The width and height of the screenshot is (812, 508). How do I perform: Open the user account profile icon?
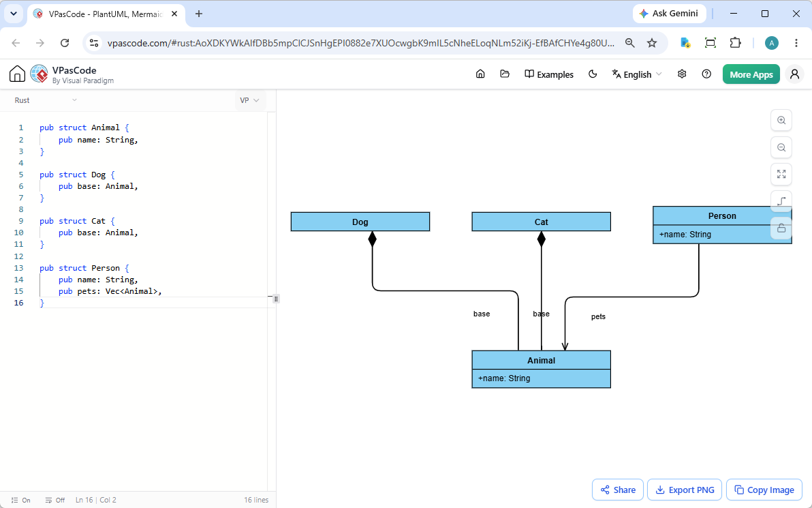(794, 74)
